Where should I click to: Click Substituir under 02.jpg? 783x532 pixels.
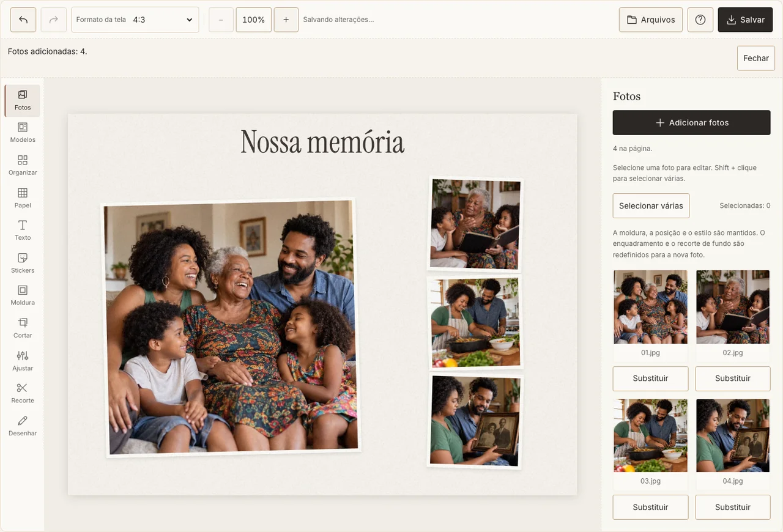tap(733, 379)
